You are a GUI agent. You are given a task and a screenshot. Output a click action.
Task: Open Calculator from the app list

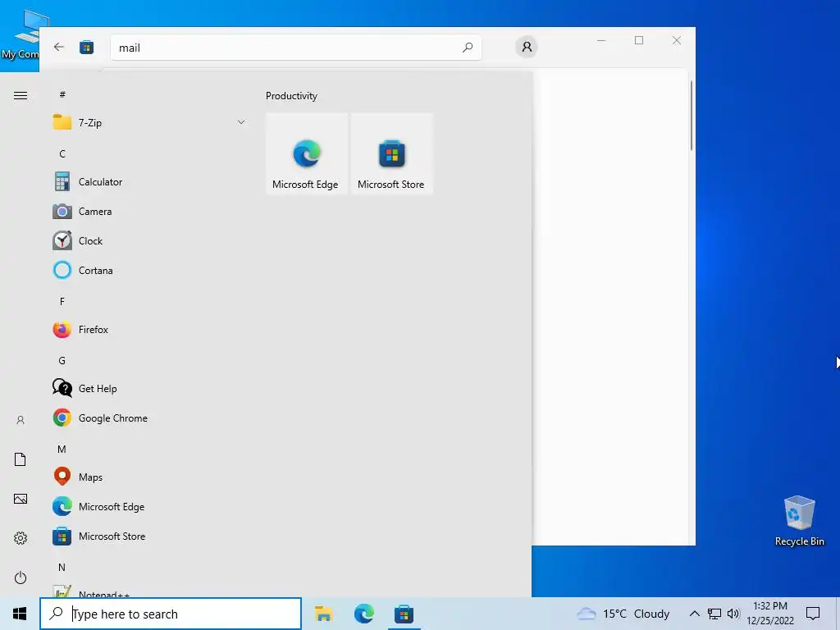148,181
